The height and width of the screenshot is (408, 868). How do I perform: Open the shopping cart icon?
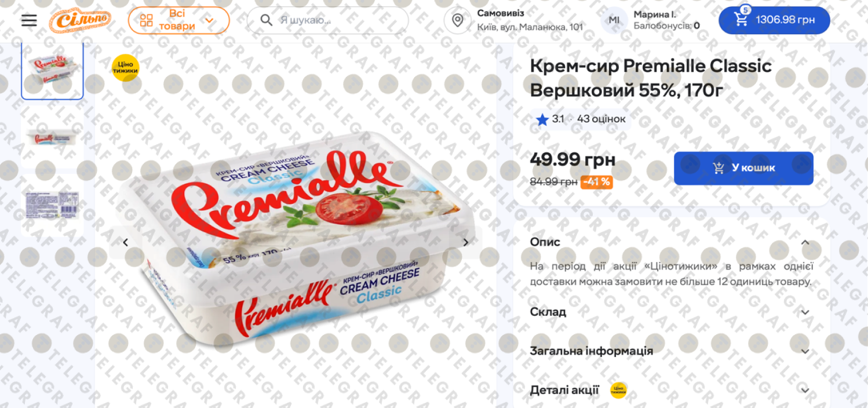tap(741, 19)
